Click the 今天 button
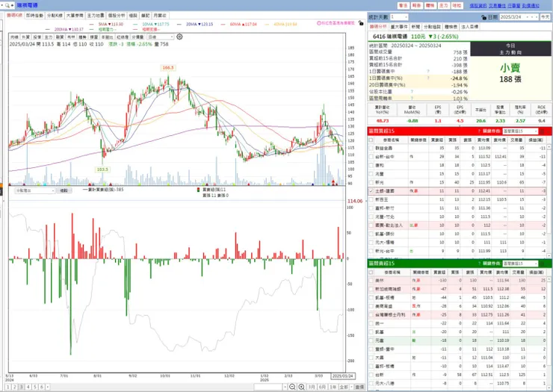The width and height of the screenshot is (553, 392). (545, 17)
